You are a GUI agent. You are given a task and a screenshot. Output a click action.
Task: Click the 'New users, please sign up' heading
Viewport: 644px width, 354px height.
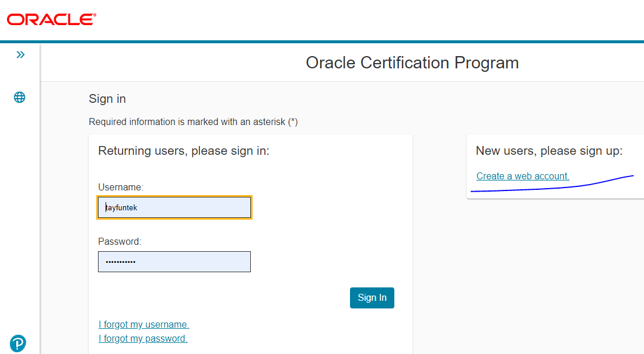click(x=549, y=151)
